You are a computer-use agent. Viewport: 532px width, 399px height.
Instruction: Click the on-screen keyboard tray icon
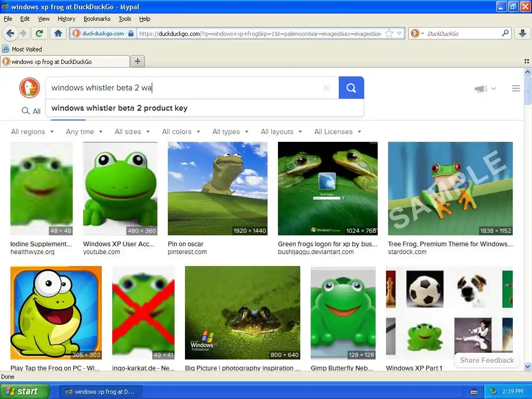point(474,392)
